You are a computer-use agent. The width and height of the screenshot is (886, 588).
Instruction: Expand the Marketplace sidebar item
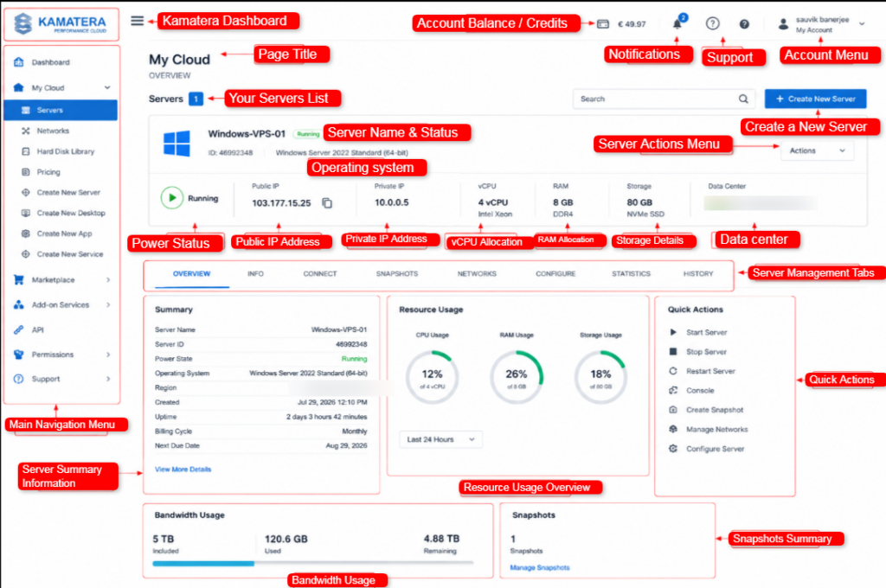click(61, 279)
